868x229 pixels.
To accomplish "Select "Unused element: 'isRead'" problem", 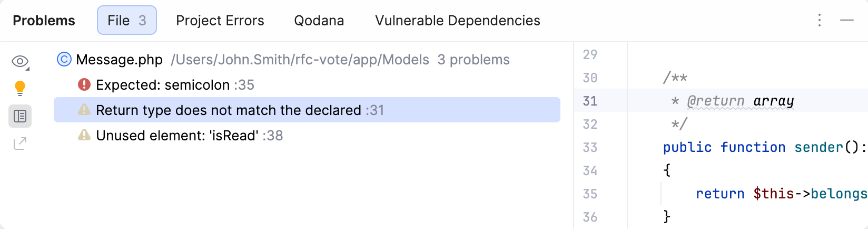I will point(177,136).
